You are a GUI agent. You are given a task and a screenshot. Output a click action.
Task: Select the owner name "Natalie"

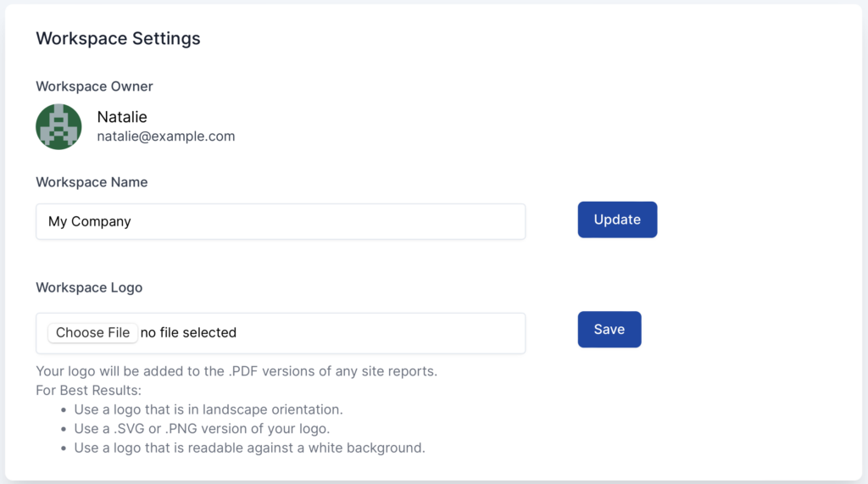122,117
